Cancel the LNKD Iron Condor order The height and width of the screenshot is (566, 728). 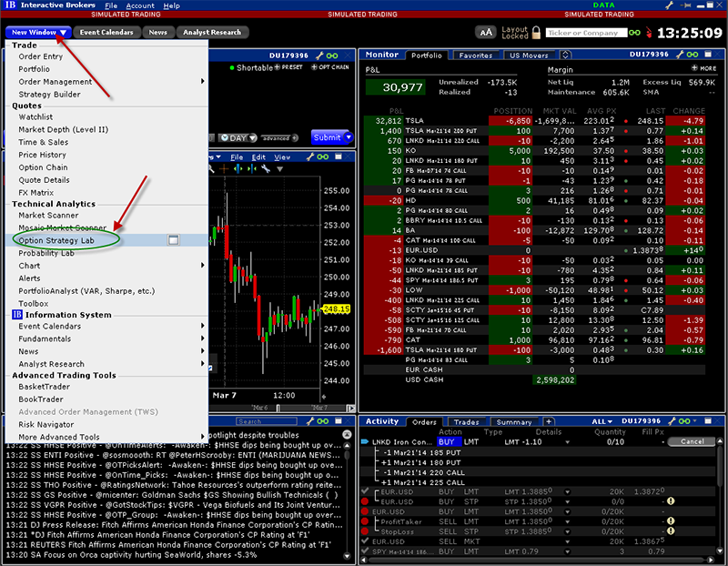coord(692,441)
